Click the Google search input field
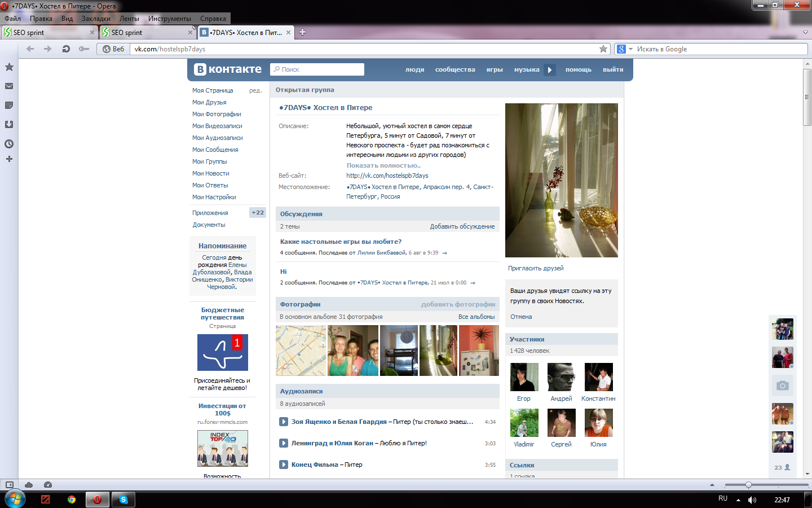This screenshot has height=508, width=812. [x=721, y=49]
